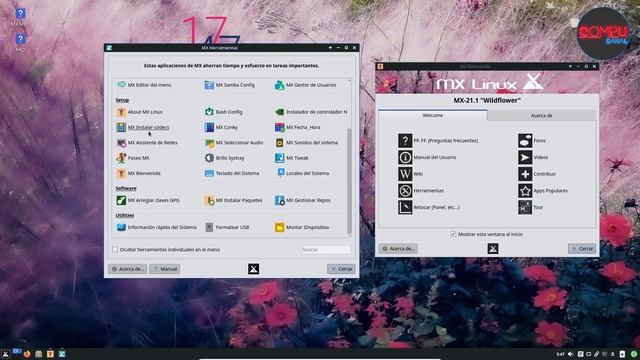Open Teclado del Sistema
The width and height of the screenshot is (640, 360).
pos(231,173)
